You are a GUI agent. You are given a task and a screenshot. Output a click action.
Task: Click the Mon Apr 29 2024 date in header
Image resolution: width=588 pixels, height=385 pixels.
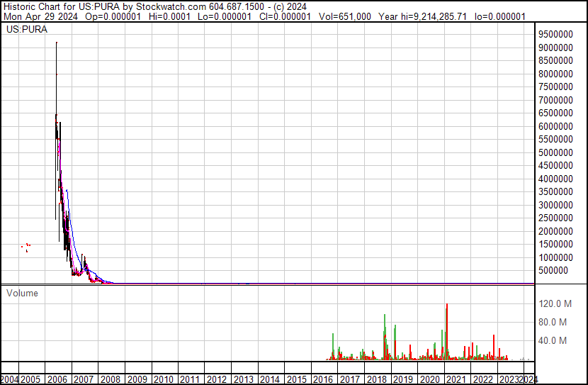[x=41, y=16]
